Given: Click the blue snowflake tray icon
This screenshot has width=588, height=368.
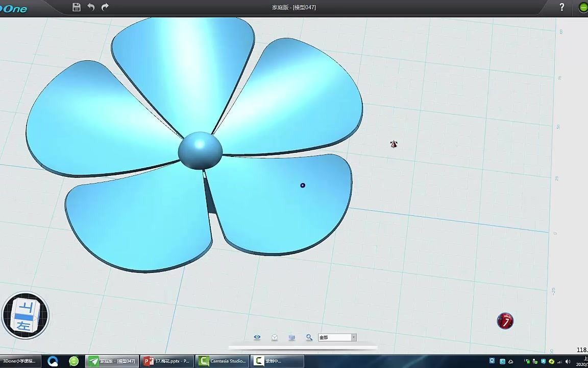Looking at the screenshot, I should coord(544,362).
